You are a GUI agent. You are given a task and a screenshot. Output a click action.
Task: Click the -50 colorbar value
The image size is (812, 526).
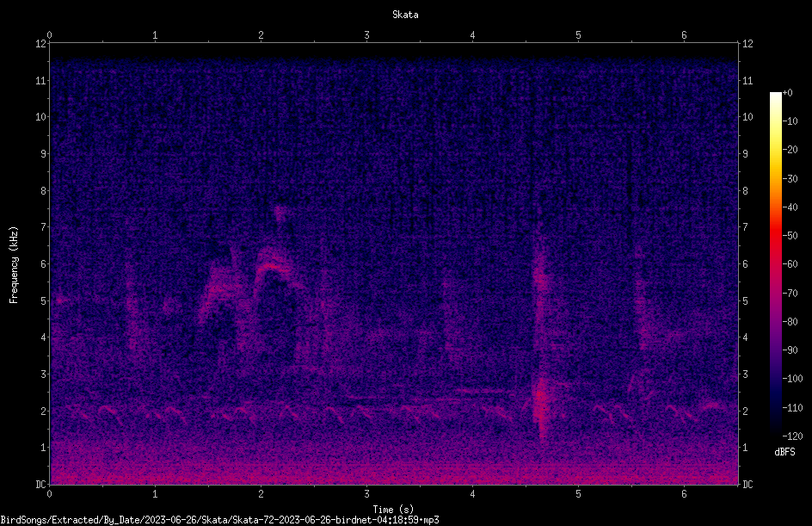point(790,236)
